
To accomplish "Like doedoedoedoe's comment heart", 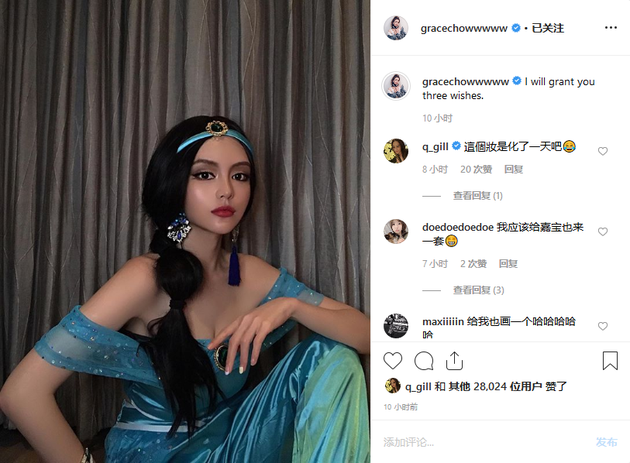I will (x=603, y=232).
